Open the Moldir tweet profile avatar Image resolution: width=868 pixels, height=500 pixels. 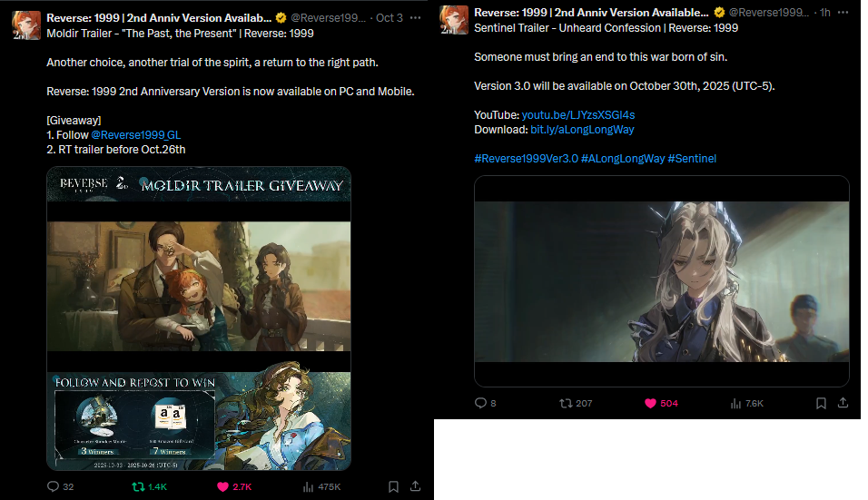[x=26, y=25]
